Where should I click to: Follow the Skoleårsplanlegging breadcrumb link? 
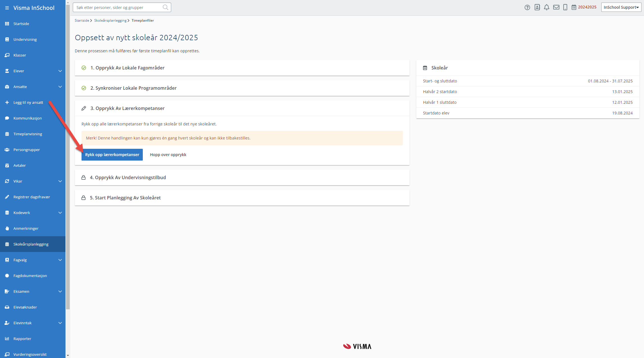(x=110, y=21)
